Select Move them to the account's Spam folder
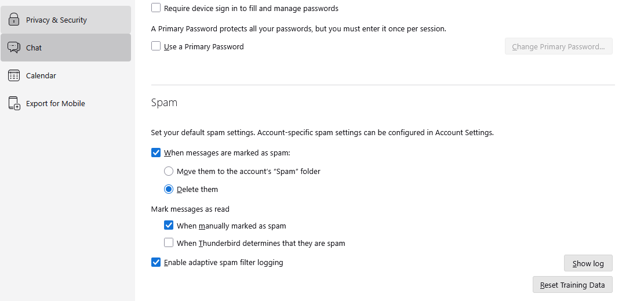 coord(169,172)
